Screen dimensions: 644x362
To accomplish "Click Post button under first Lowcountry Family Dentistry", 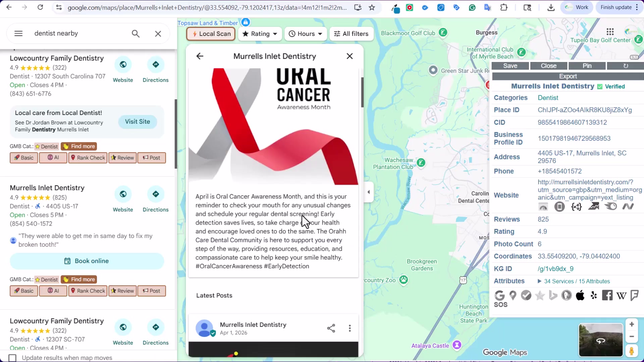I will [x=152, y=158].
